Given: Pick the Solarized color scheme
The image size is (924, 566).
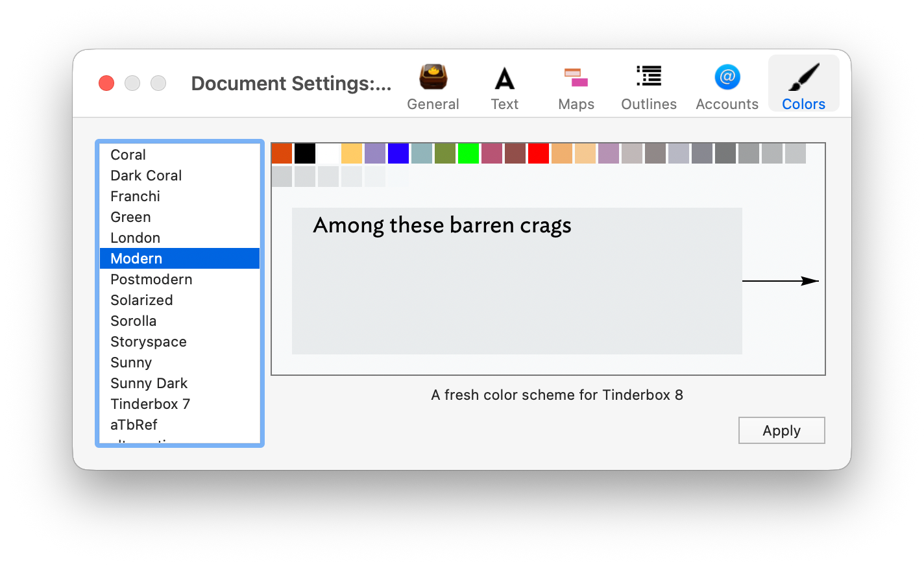Looking at the screenshot, I should [x=141, y=300].
